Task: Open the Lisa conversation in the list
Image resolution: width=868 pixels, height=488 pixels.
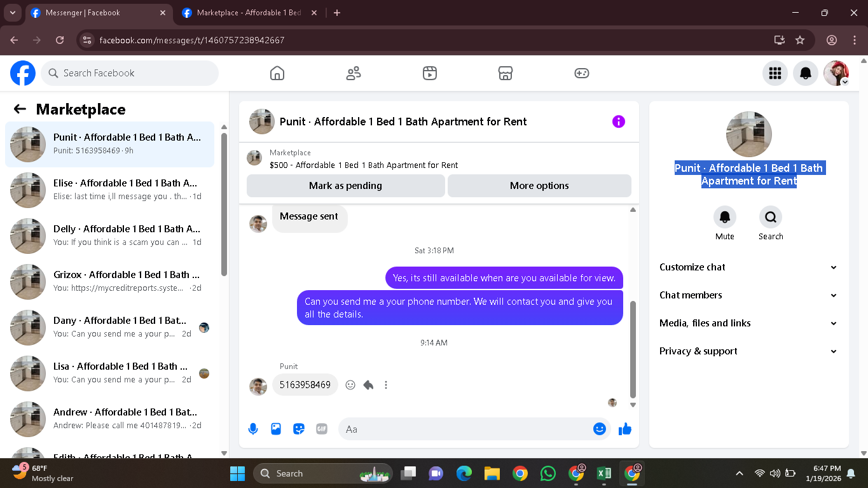Action: [110, 373]
